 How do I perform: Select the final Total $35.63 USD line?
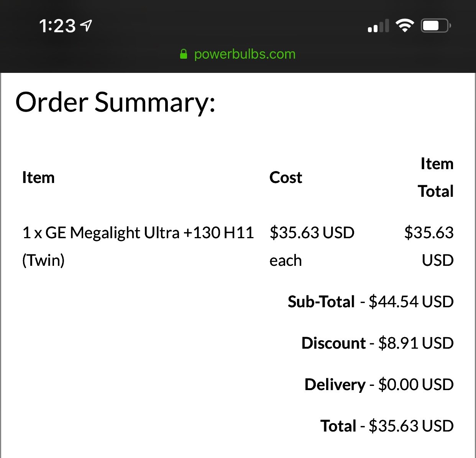pyautogui.click(x=387, y=426)
